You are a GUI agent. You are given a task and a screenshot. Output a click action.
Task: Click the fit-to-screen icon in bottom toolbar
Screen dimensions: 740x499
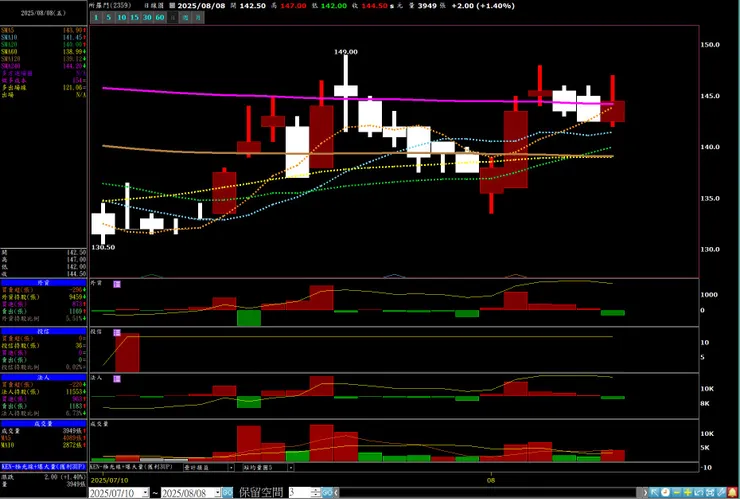coord(710,492)
